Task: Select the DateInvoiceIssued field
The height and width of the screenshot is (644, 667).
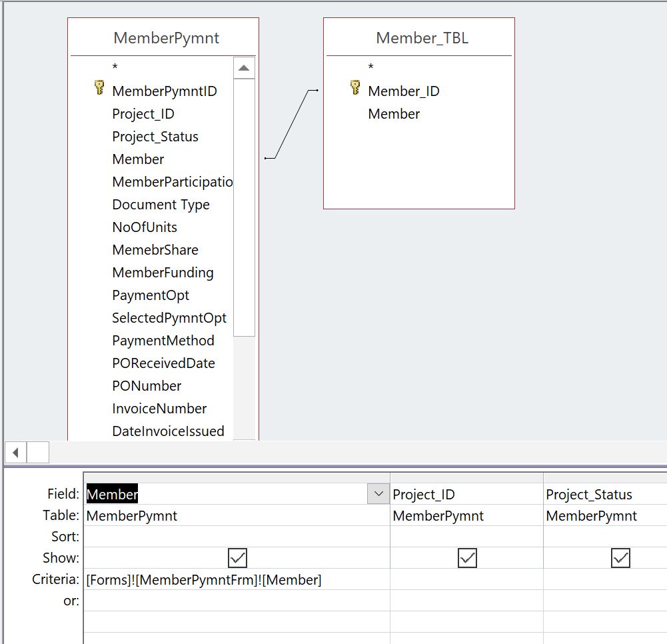Action: [x=169, y=431]
